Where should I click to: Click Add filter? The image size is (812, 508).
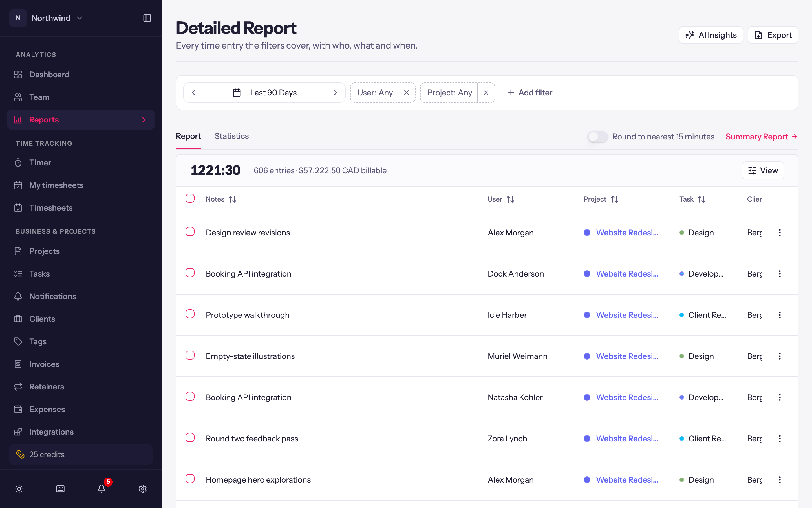tap(530, 93)
